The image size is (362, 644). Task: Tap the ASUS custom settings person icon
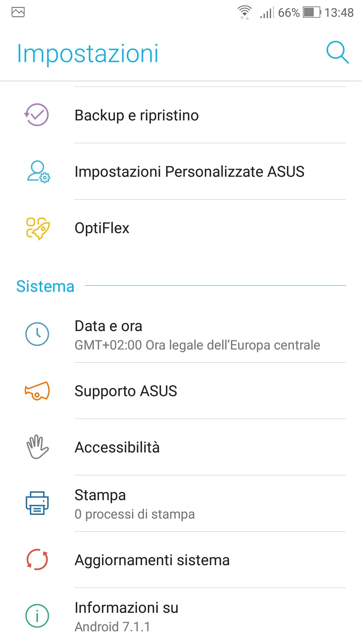pos(38,171)
